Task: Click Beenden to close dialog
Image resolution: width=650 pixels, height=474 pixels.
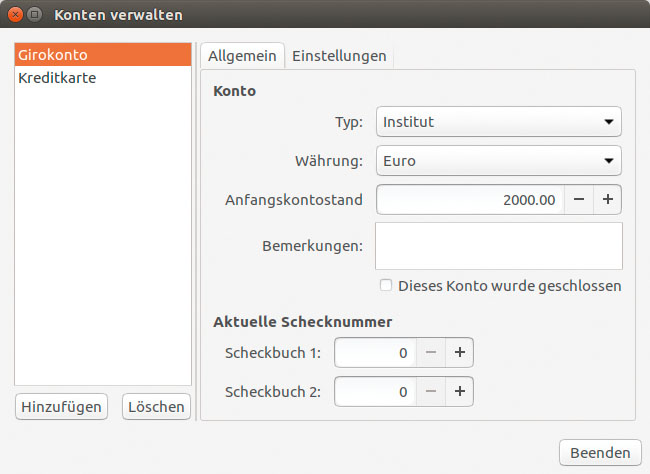Action: pos(599,452)
